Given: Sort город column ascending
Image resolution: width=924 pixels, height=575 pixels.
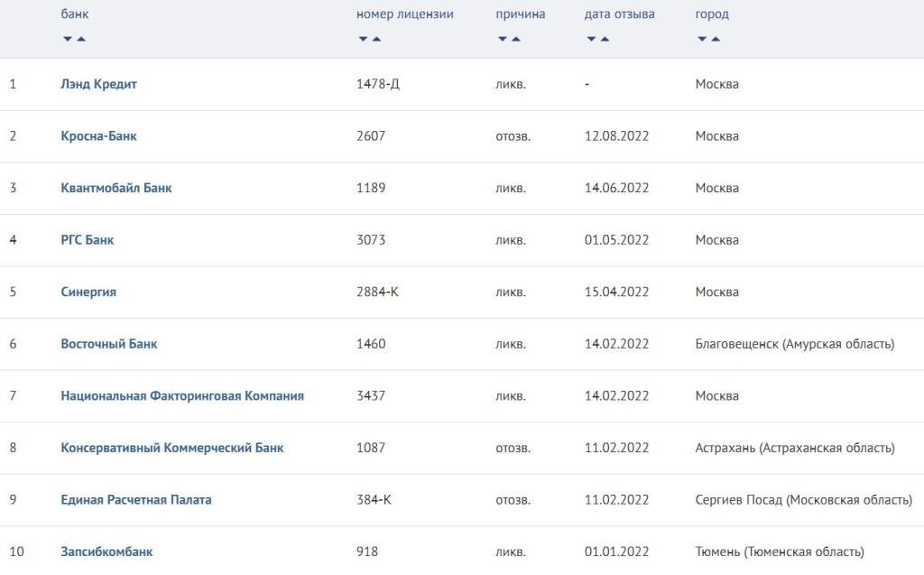Looking at the screenshot, I should pos(716,39).
